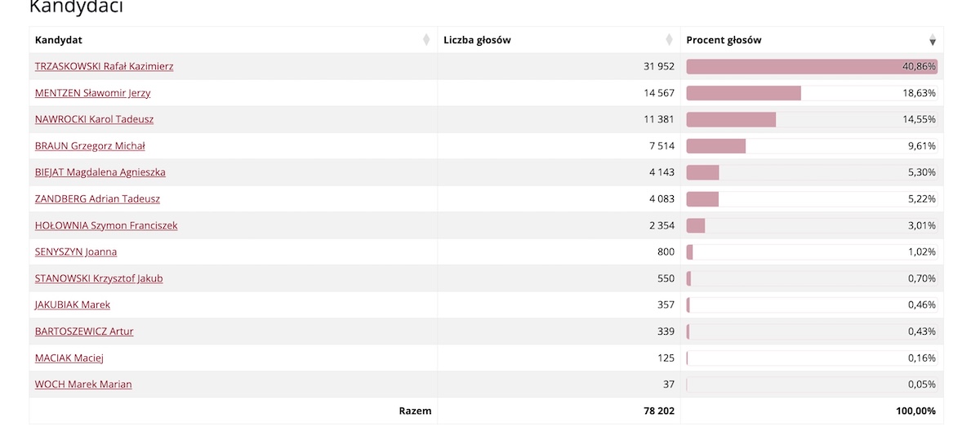Open JAKUBIAK Marek candidate link
The height and width of the screenshot is (436, 980).
tap(73, 305)
